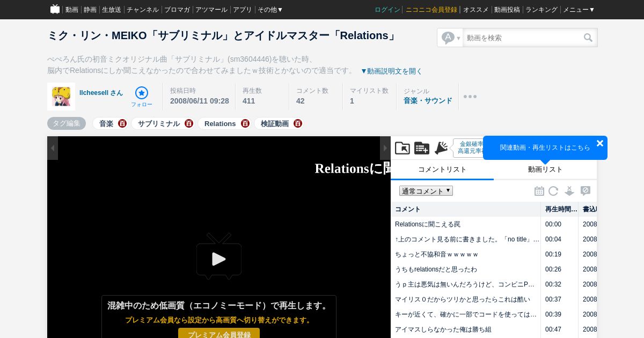644x338 pixels.
Task: Click the llcheesell user avatar
Action: (x=61, y=97)
